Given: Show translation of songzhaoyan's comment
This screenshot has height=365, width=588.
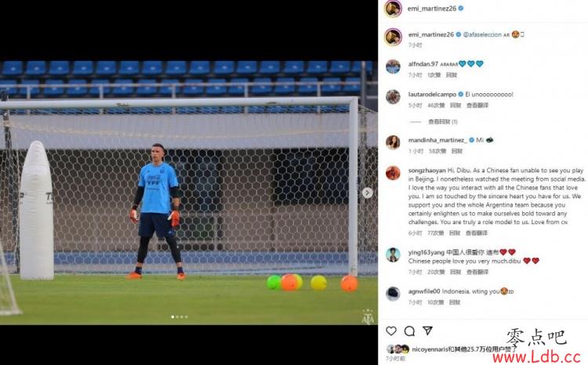Looking at the screenshot, I should pos(477,233).
